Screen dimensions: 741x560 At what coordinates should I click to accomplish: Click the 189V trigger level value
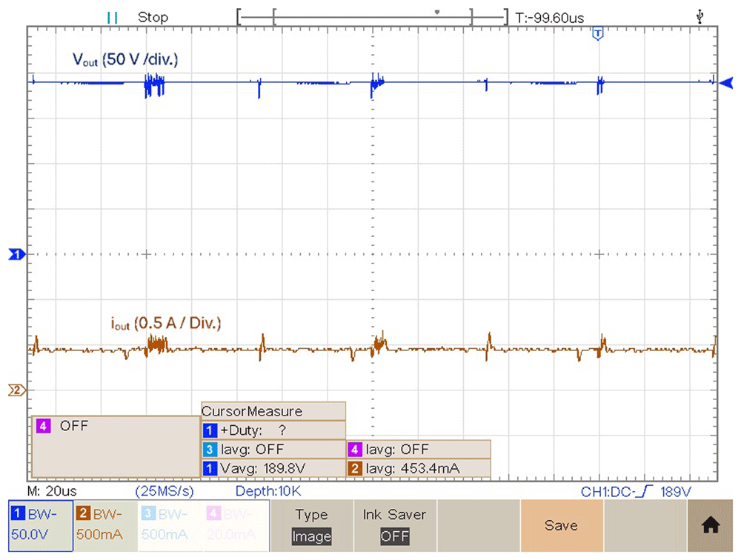[676, 492]
